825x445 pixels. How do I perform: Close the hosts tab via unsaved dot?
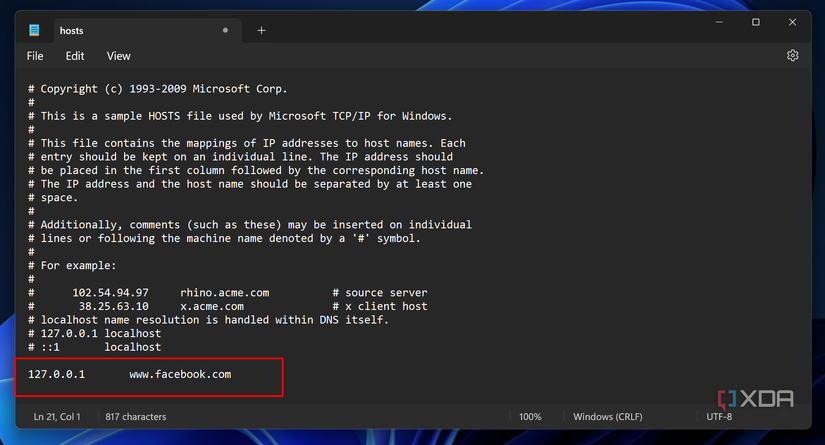pyautogui.click(x=225, y=30)
